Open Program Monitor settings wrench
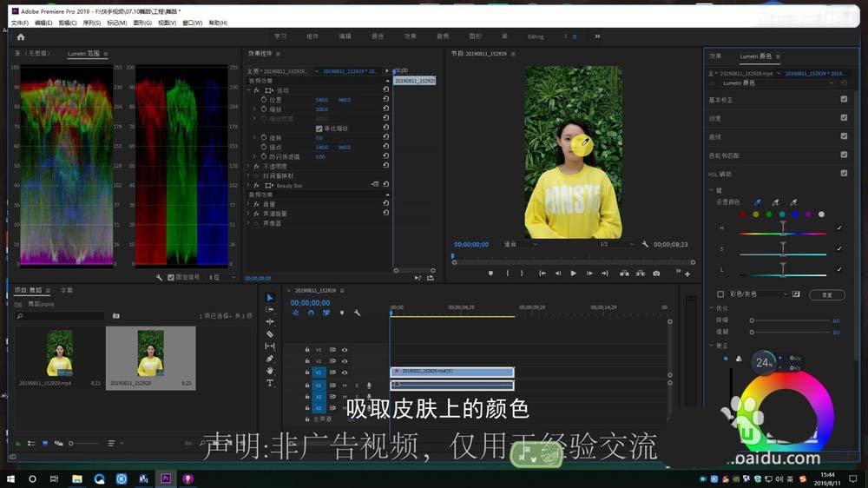 645,244
